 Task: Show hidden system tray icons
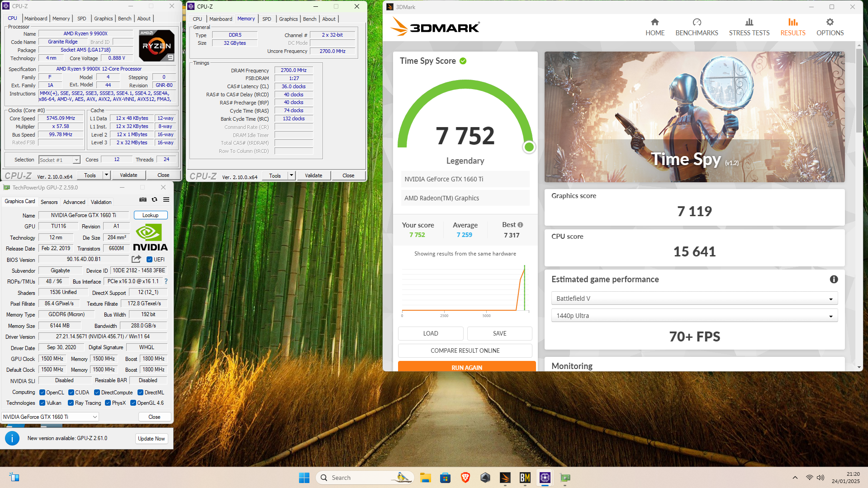tap(795, 478)
